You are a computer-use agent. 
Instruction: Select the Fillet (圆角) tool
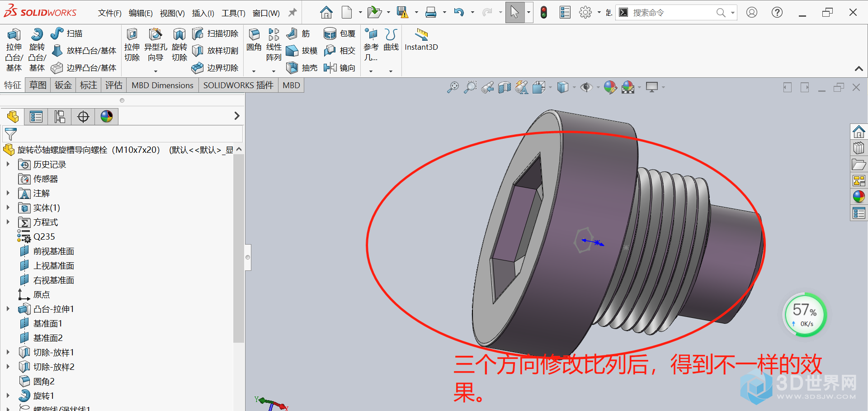254,40
